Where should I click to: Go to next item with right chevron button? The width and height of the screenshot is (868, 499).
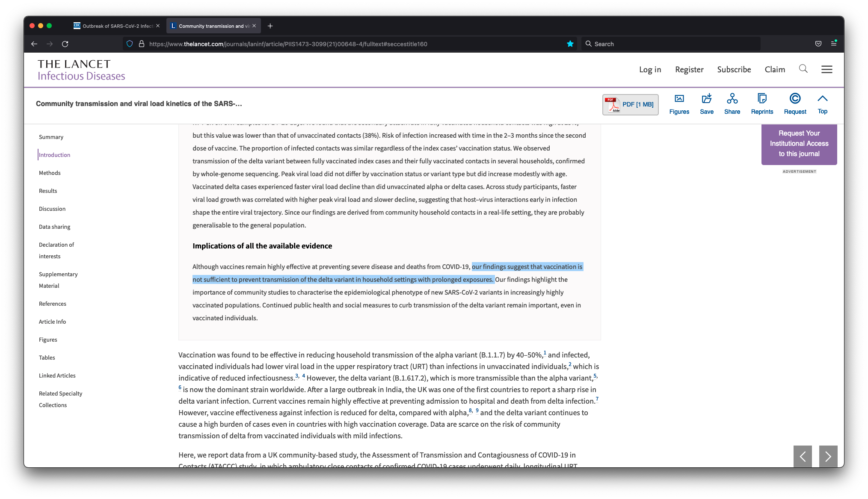click(x=828, y=456)
